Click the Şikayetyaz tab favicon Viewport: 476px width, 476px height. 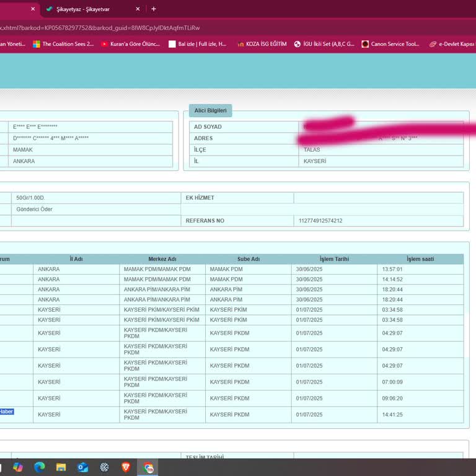pos(49,9)
